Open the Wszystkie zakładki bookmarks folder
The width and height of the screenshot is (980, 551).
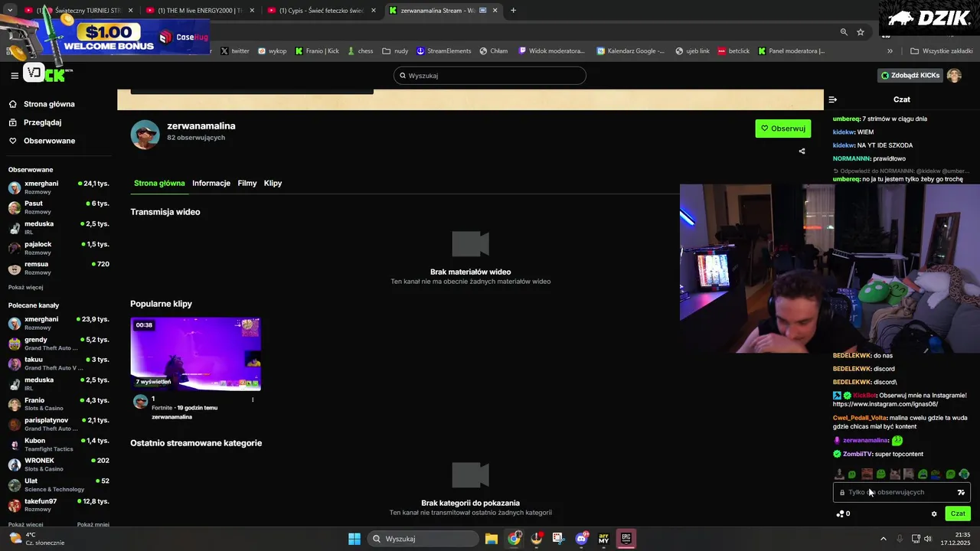pos(941,51)
